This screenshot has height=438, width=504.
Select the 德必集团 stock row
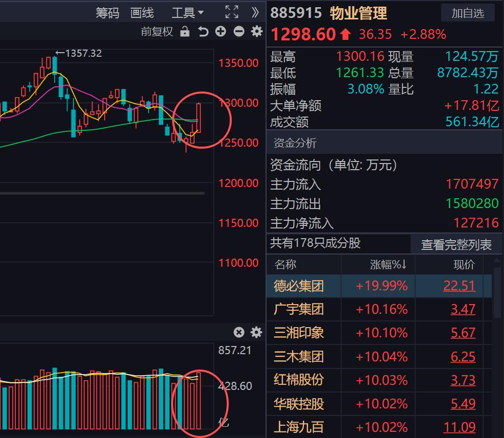(x=299, y=285)
